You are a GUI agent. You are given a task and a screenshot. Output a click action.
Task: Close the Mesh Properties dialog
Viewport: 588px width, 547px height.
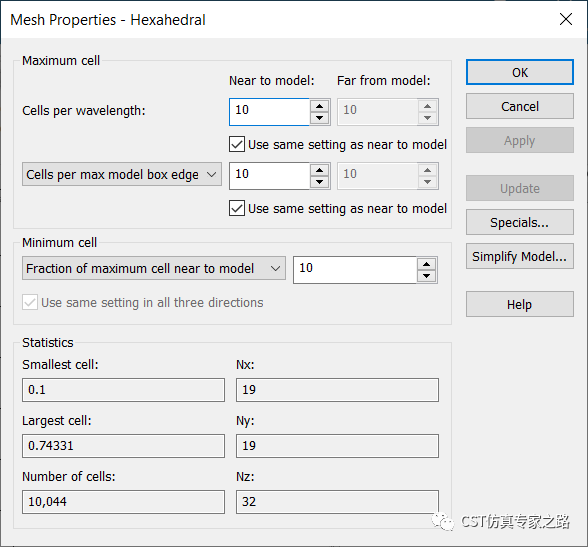566,19
